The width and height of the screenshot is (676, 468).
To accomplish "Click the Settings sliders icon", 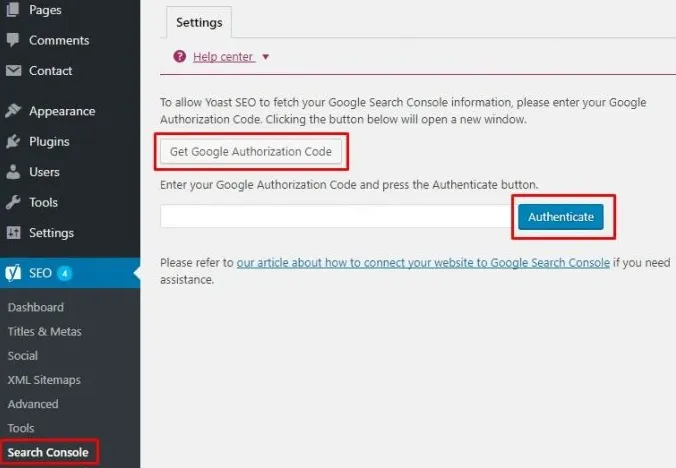I will click(x=13, y=233).
